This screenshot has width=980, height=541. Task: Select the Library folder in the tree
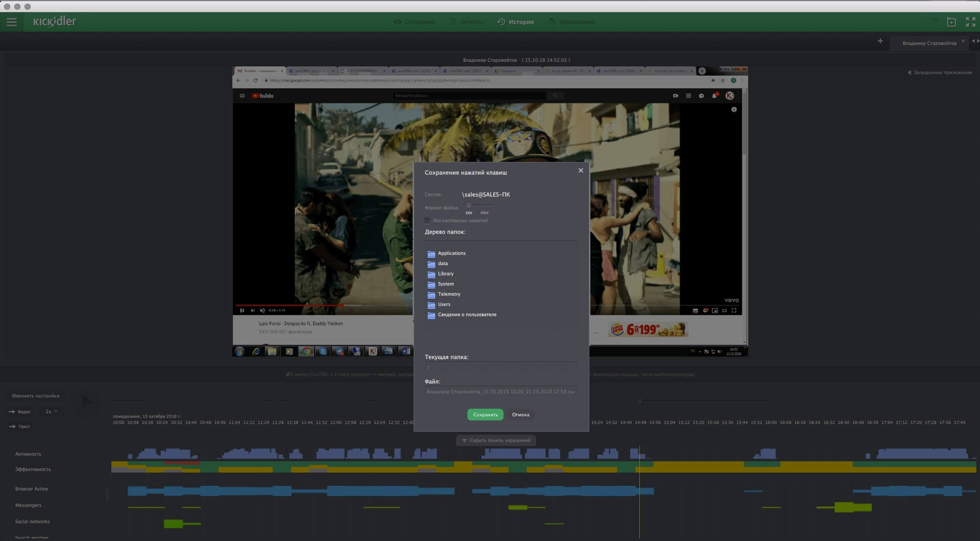440,274
